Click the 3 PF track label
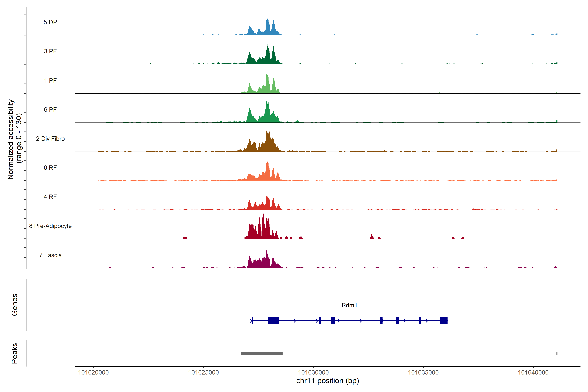 coord(50,51)
